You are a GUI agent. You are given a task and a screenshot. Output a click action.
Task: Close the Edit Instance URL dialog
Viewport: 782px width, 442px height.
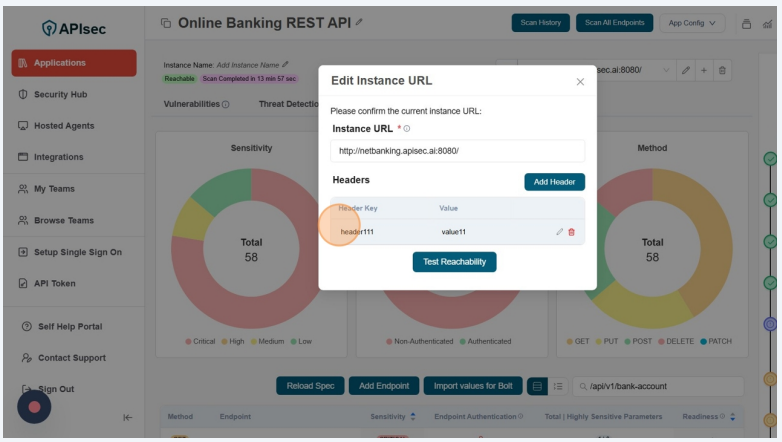click(x=580, y=82)
